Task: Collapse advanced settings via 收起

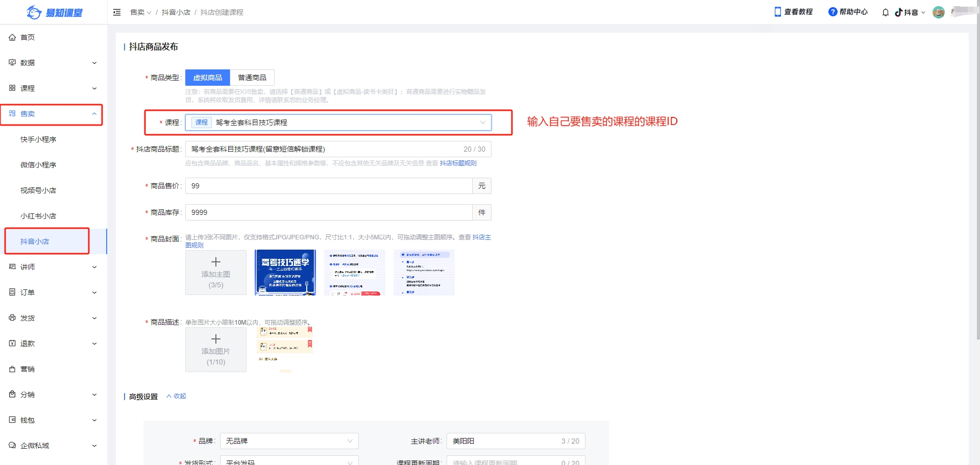Action: (x=176, y=396)
